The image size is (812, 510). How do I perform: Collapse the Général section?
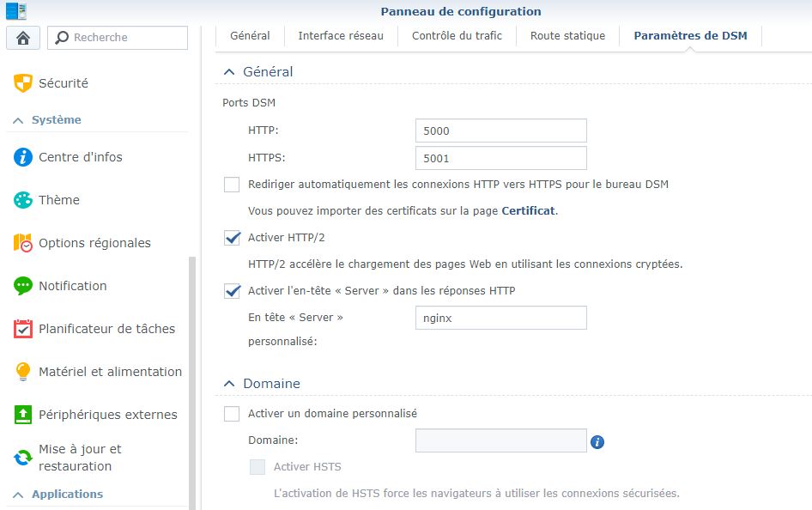click(229, 72)
